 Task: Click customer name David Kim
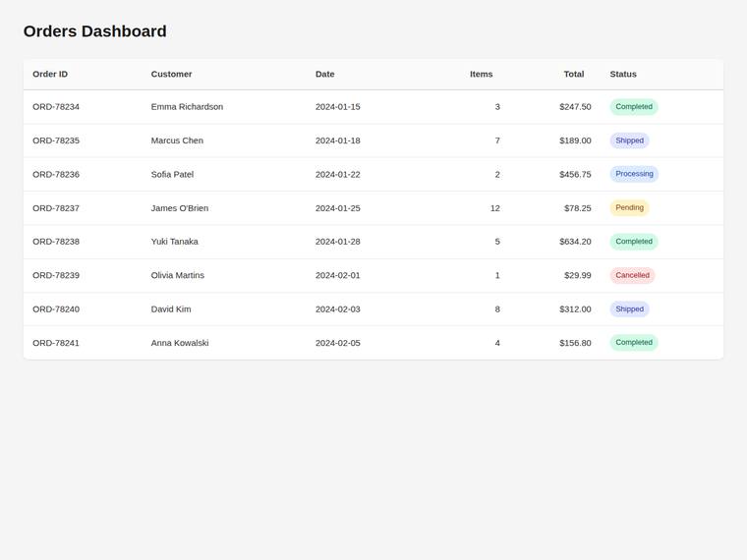coord(171,309)
